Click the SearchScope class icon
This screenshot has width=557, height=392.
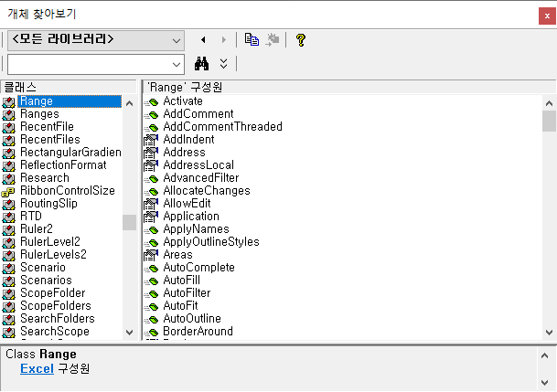pos(8,332)
